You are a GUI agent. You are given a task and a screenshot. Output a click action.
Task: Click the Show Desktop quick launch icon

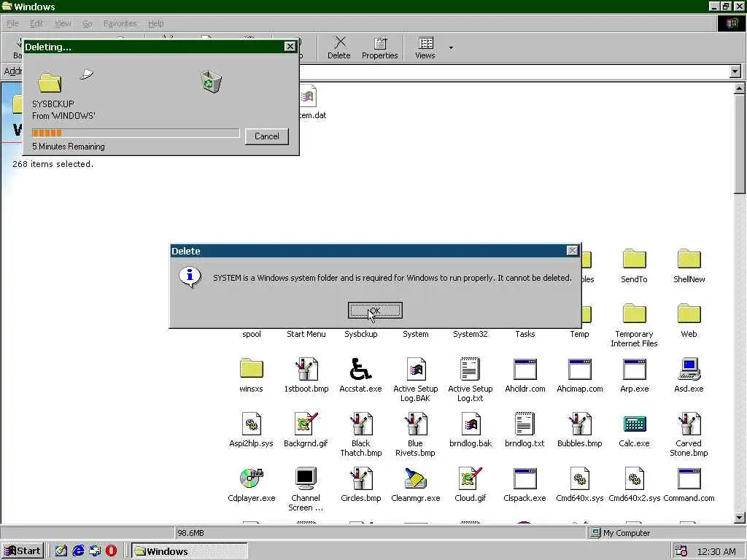(61, 551)
